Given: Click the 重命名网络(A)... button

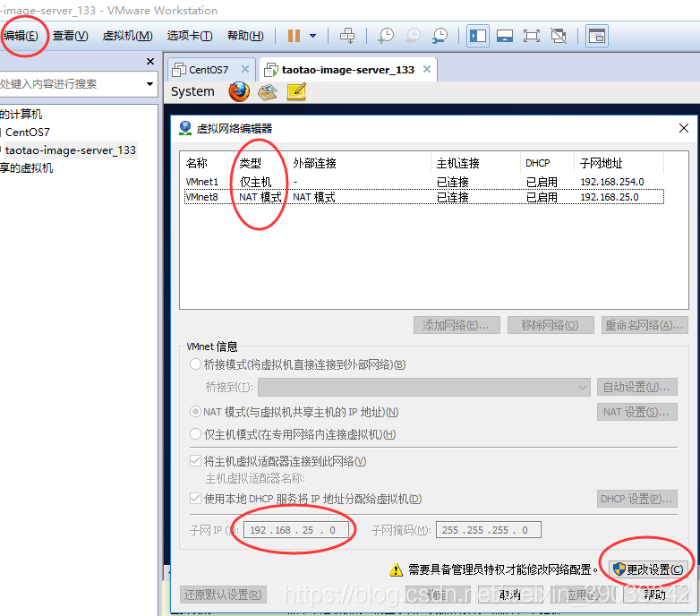Looking at the screenshot, I should click(x=645, y=325).
